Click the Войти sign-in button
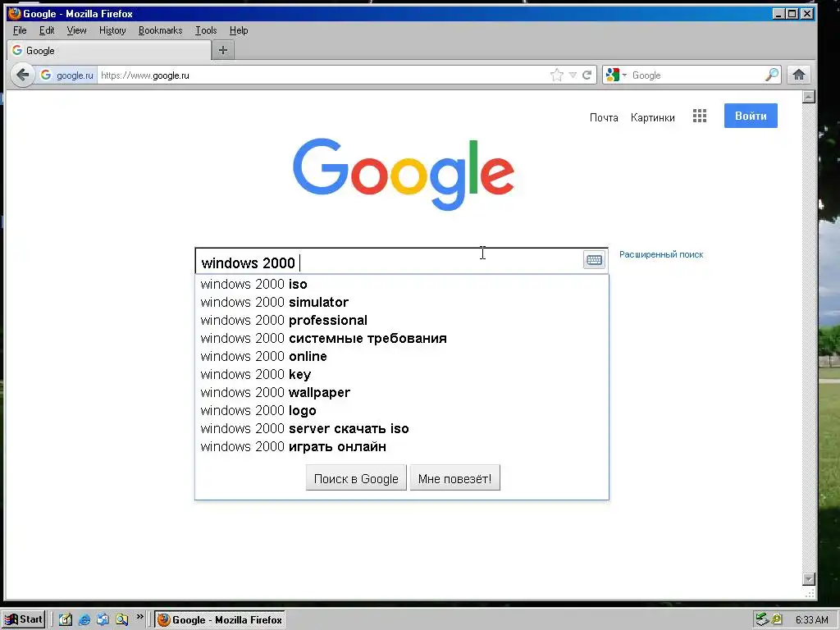Viewport: 840px width, 630px height. [751, 116]
